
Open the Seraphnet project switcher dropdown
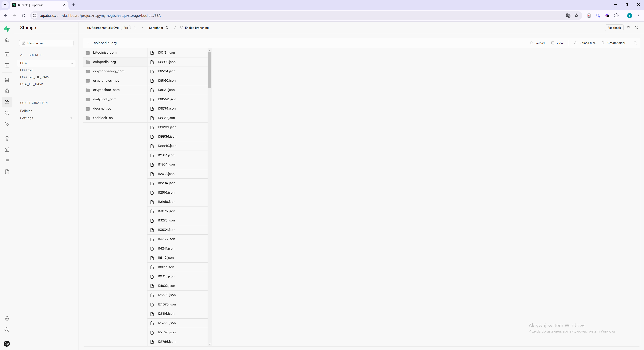(167, 28)
